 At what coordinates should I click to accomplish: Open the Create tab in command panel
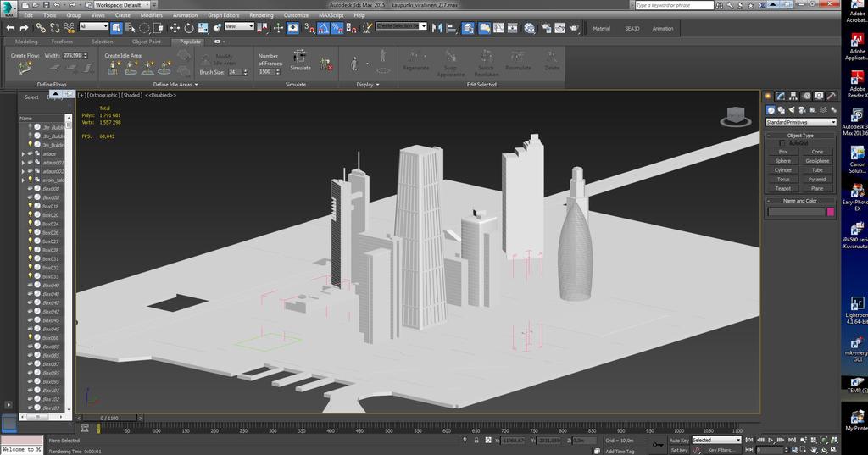click(x=768, y=96)
